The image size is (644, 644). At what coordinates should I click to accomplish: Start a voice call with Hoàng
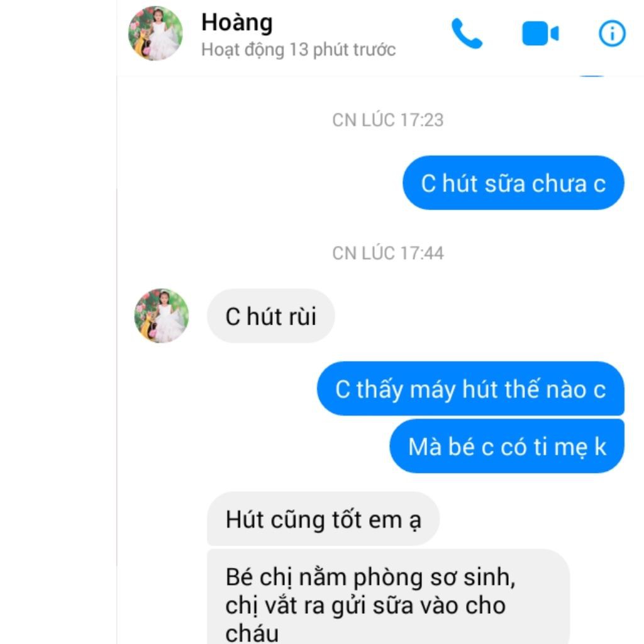click(x=467, y=33)
